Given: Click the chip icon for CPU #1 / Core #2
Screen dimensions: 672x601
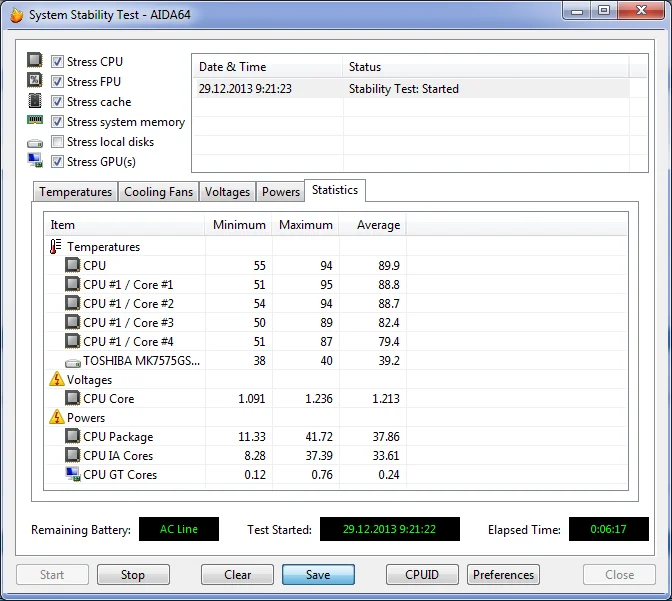Looking at the screenshot, I should click(x=72, y=303).
